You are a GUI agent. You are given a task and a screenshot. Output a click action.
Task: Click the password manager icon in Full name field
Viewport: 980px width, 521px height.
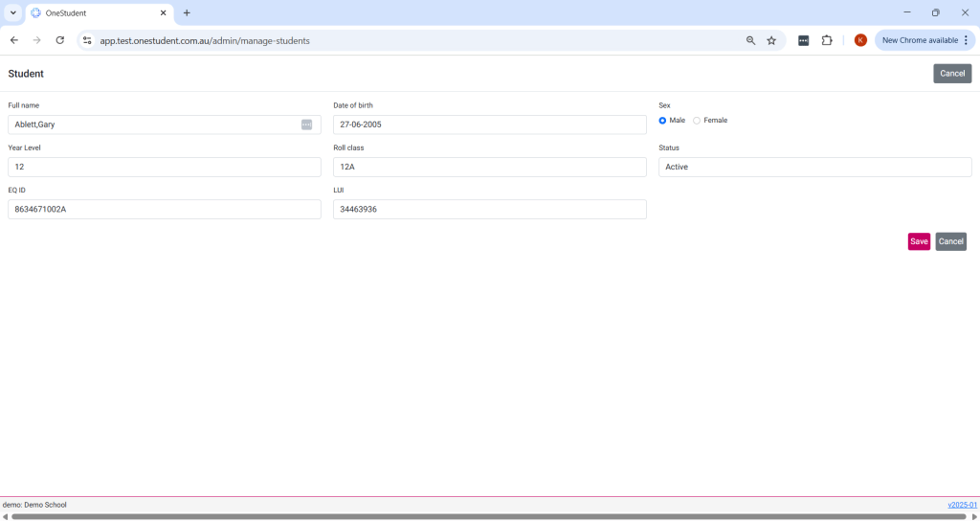306,125
